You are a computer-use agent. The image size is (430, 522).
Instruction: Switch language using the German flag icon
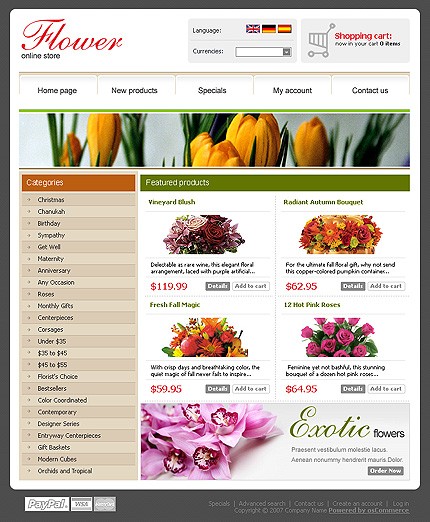pos(269,29)
